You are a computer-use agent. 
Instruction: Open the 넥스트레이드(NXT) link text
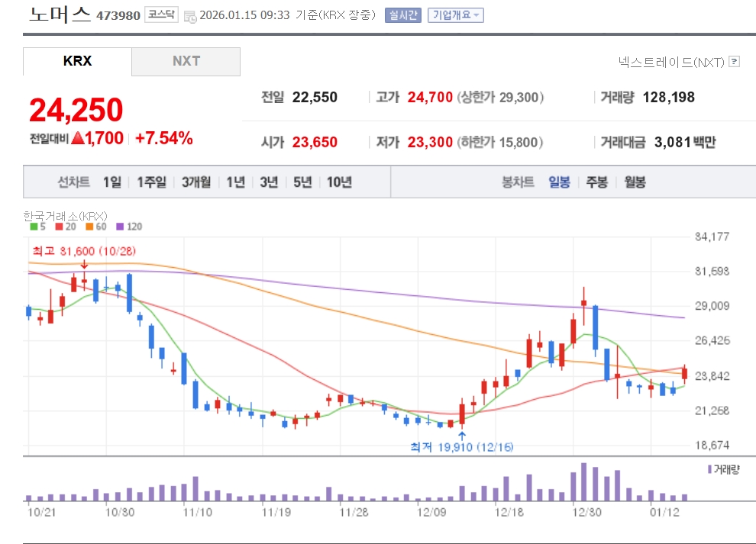pos(672,62)
